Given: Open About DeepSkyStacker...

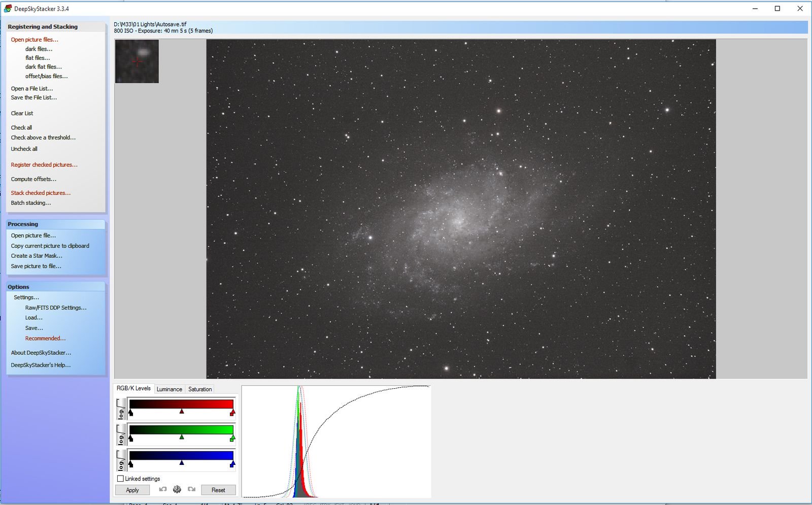Looking at the screenshot, I should (x=41, y=353).
